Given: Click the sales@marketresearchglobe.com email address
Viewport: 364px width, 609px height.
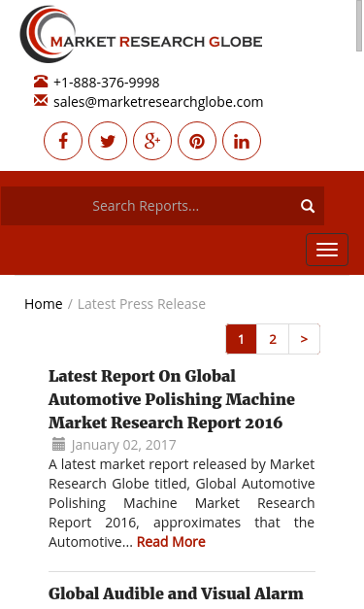Looking at the screenshot, I should pos(158,102).
